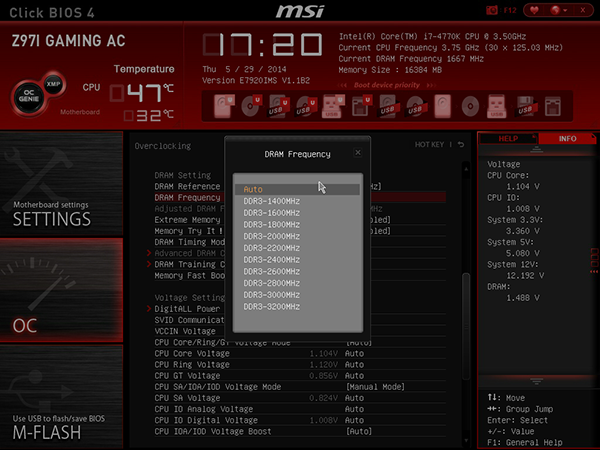Viewport: 600px width, 450px height.
Task: Open the language globe dropdown
Action: tap(559, 10)
